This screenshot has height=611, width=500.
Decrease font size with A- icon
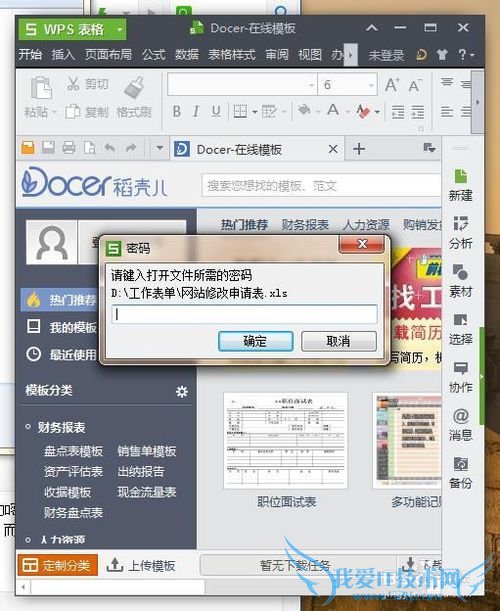coord(415,85)
